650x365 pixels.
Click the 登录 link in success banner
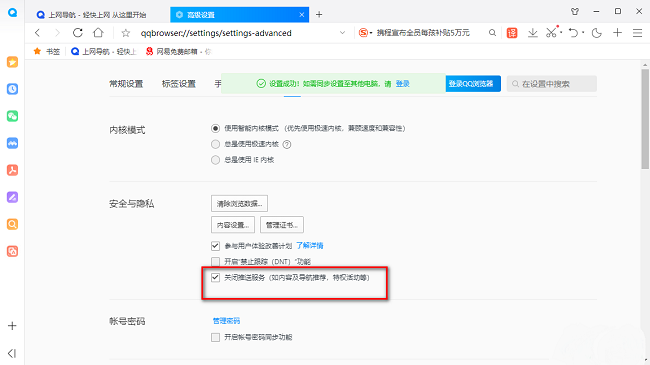[x=403, y=84]
